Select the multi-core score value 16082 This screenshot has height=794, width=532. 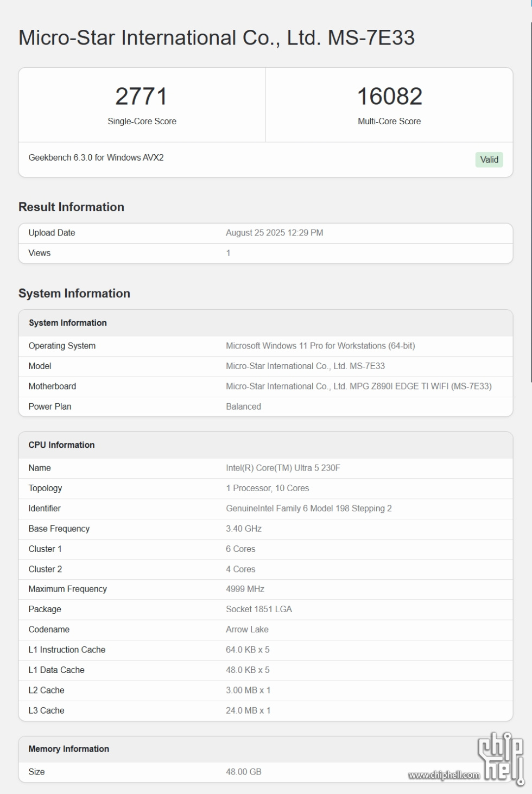coord(389,97)
